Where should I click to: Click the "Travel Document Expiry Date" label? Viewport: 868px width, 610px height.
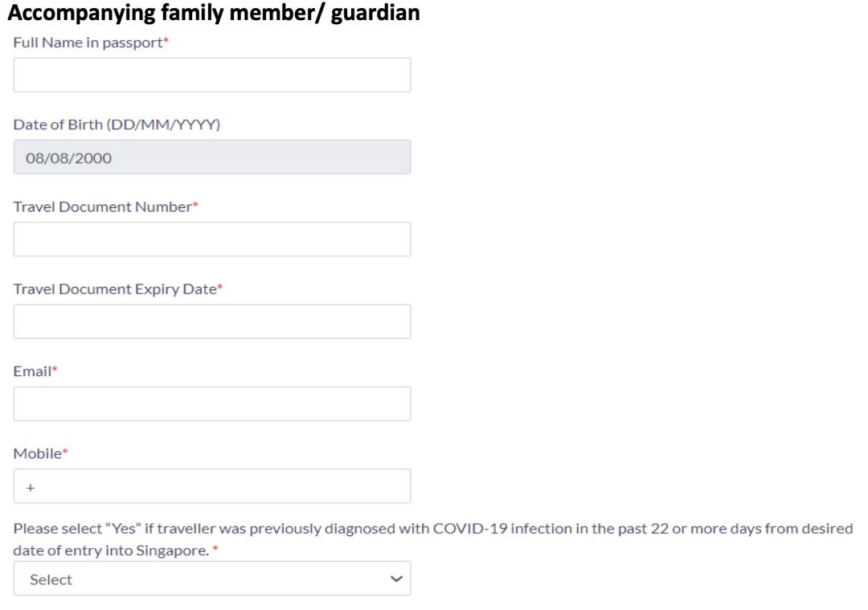[x=115, y=289]
